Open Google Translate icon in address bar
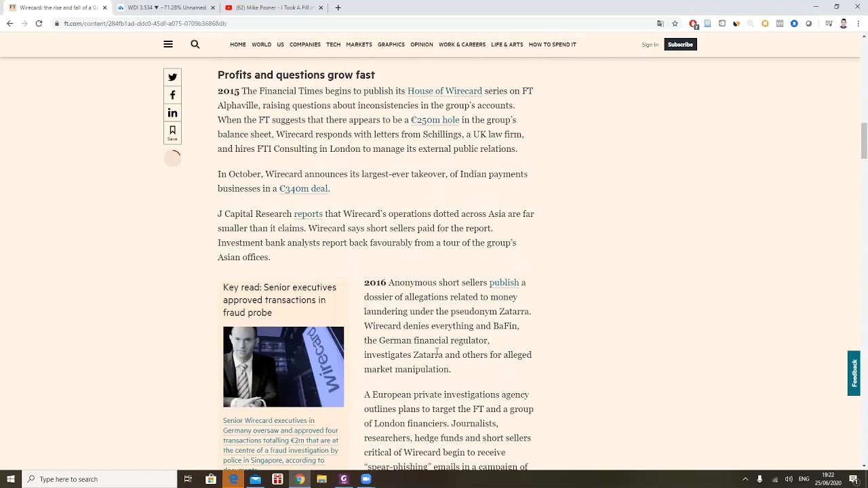 660,23
